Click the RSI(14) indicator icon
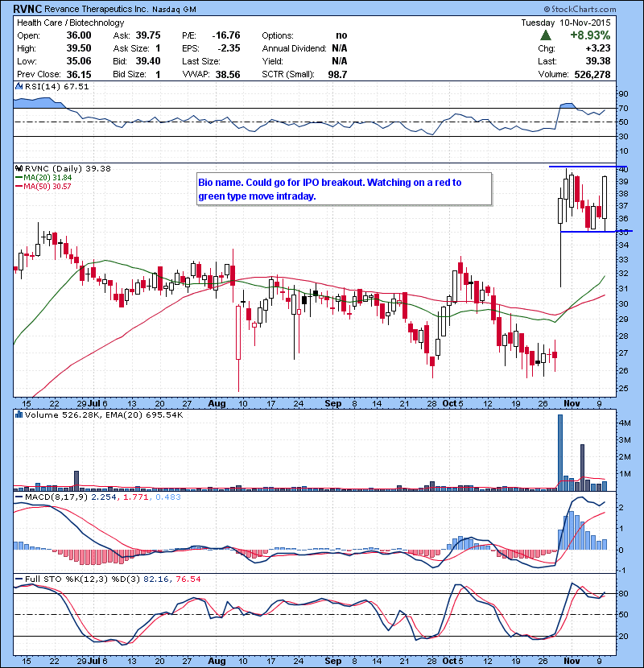This screenshot has height=668, width=644. click(19, 86)
